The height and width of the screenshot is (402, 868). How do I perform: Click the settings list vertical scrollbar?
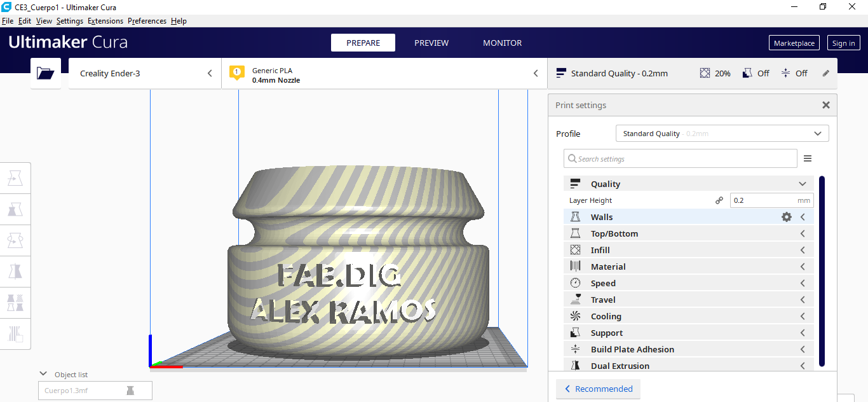[822, 271]
